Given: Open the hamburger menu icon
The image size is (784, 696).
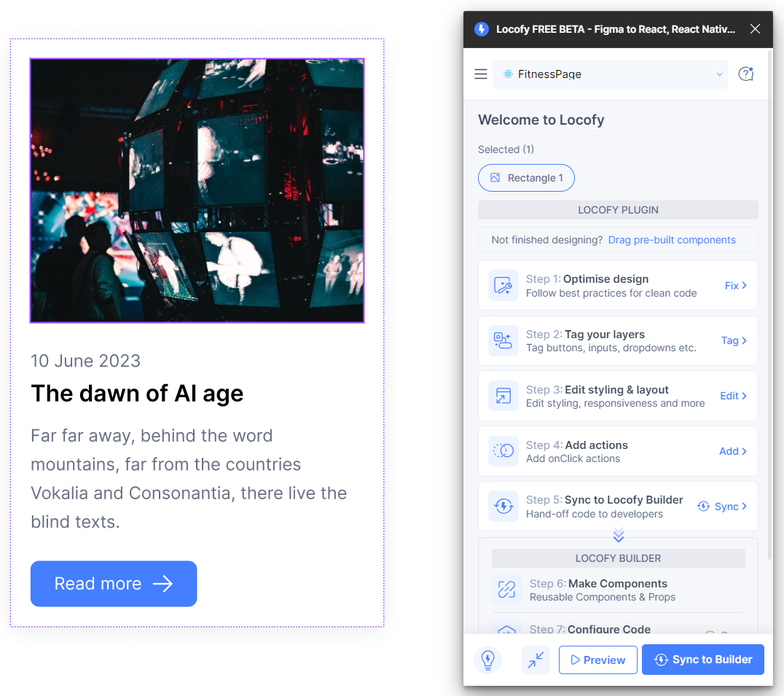Looking at the screenshot, I should tap(480, 74).
